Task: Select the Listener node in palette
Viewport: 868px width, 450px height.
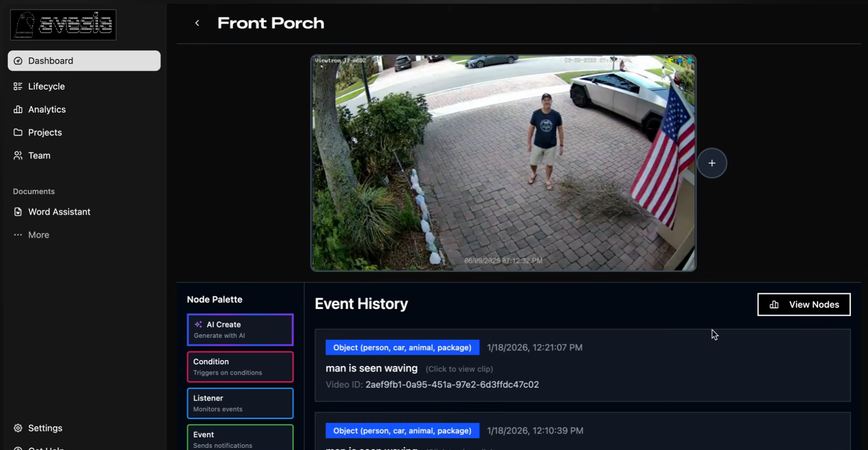Action: click(x=240, y=403)
